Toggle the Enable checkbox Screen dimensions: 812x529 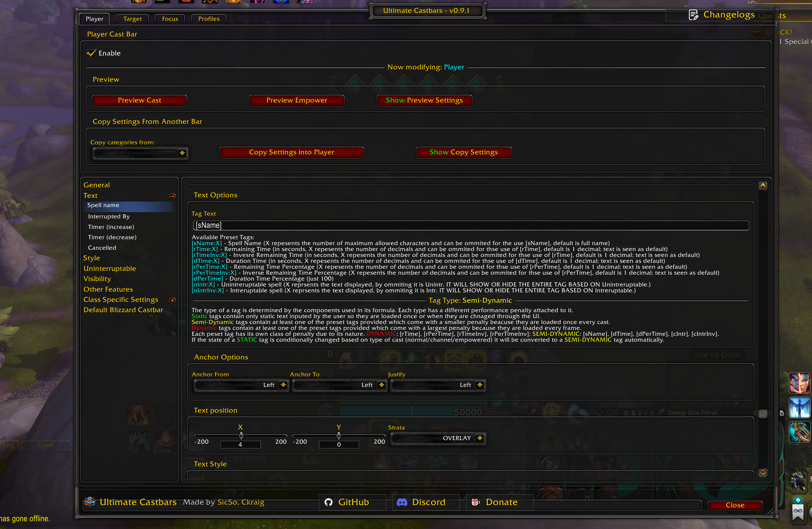tap(91, 53)
